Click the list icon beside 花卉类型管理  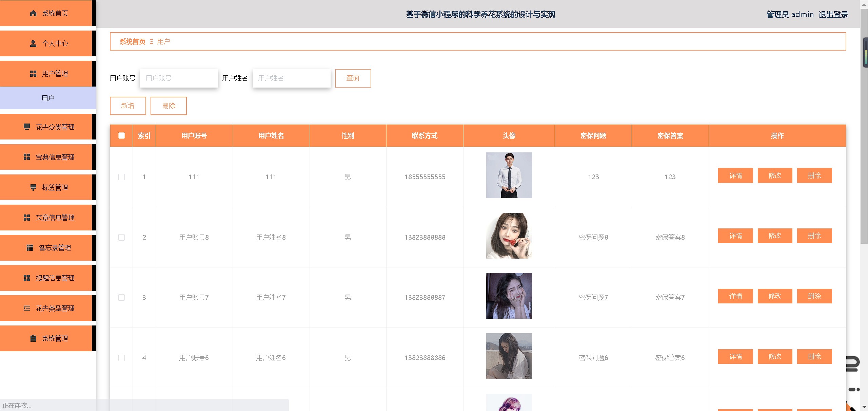coord(27,308)
